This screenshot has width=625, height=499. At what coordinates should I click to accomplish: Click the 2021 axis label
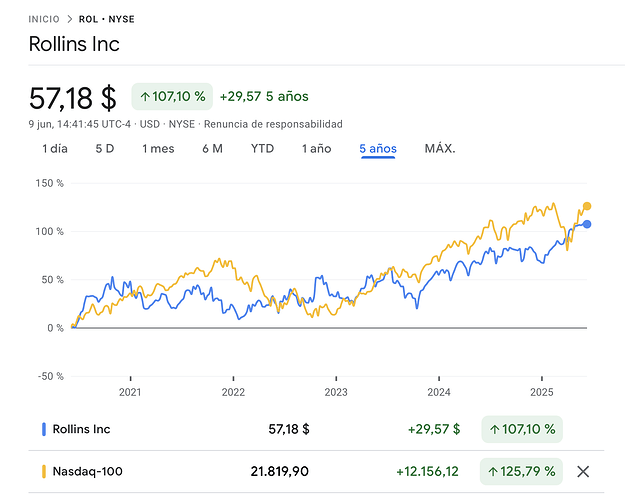130,392
